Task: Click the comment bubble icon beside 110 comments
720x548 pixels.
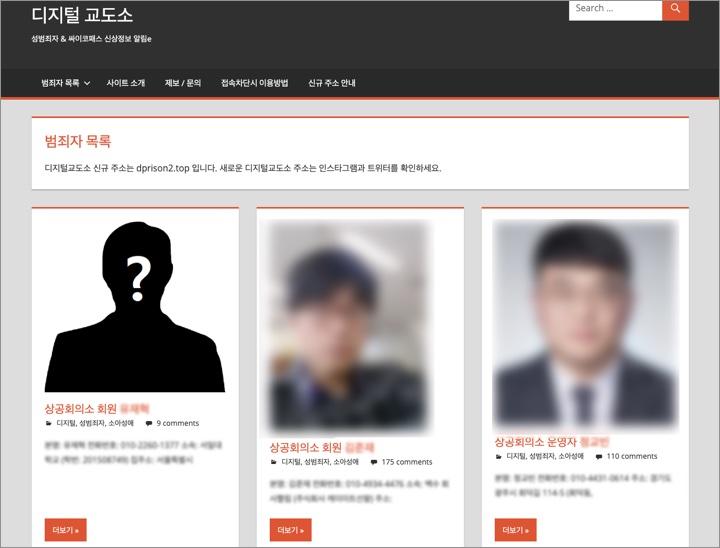Action: pyautogui.click(x=598, y=456)
